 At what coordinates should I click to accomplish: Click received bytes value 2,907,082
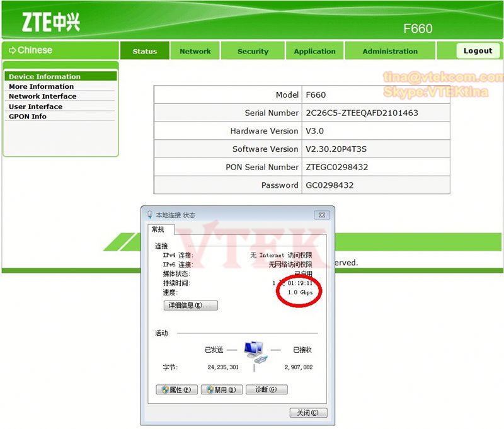point(299,367)
